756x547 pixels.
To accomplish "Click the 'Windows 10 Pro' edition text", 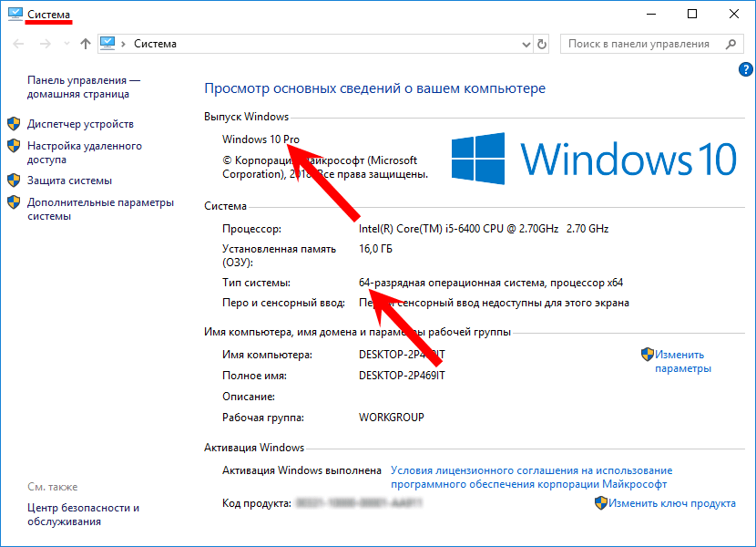I will 261,139.
